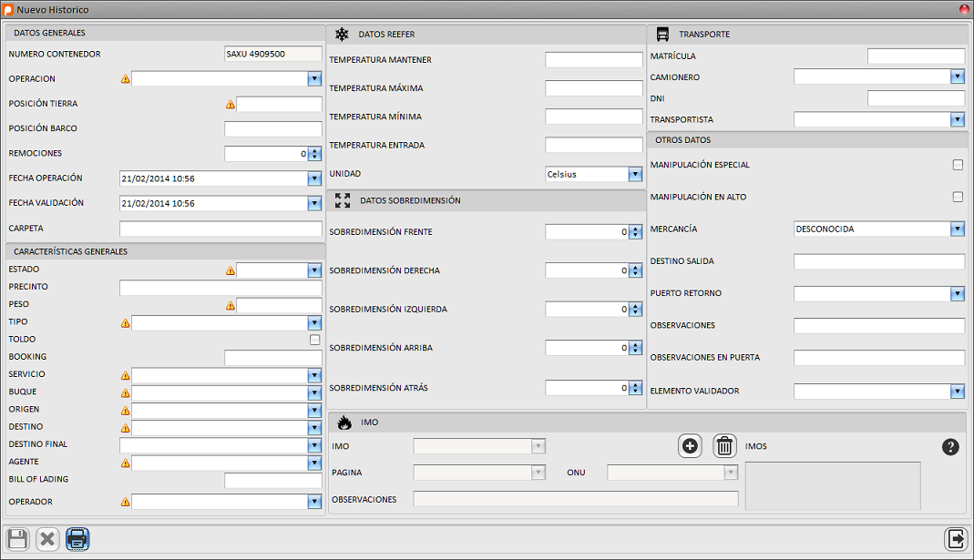974x560 pixels.
Task: Click the warning icon next to Peso
Action: tap(231, 305)
